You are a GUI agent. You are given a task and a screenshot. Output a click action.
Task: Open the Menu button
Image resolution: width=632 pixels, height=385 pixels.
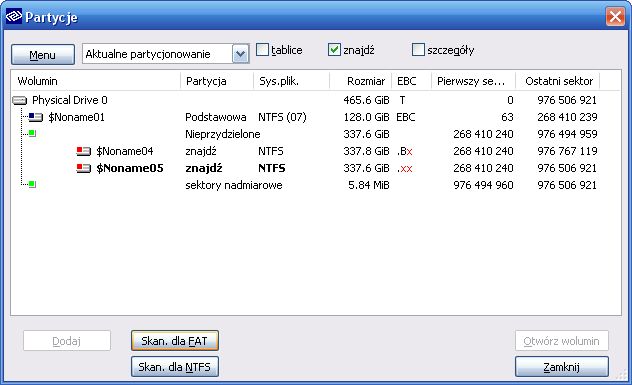click(x=43, y=54)
